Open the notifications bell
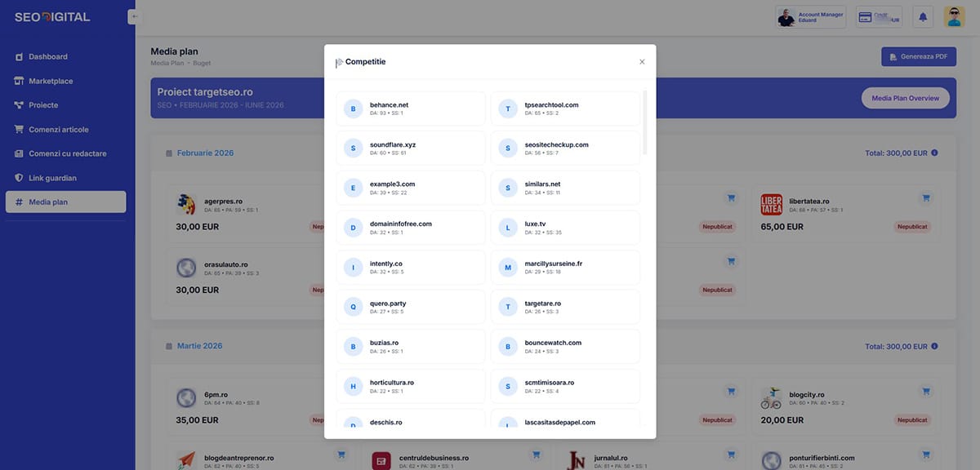This screenshot has height=470, width=980. (924, 17)
